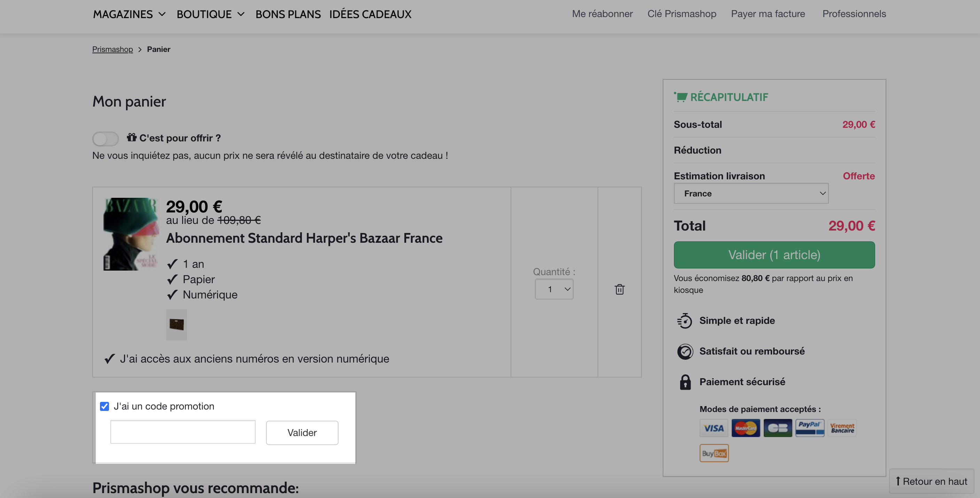Follow the Prismashop breadcrumb link

112,49
